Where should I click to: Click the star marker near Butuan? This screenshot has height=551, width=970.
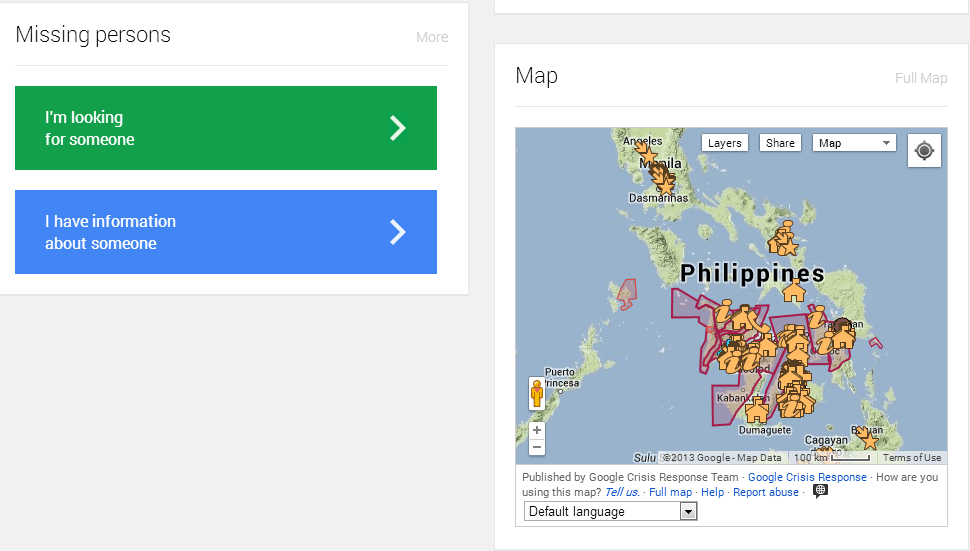pyautogui.click(x=869, y=440)
